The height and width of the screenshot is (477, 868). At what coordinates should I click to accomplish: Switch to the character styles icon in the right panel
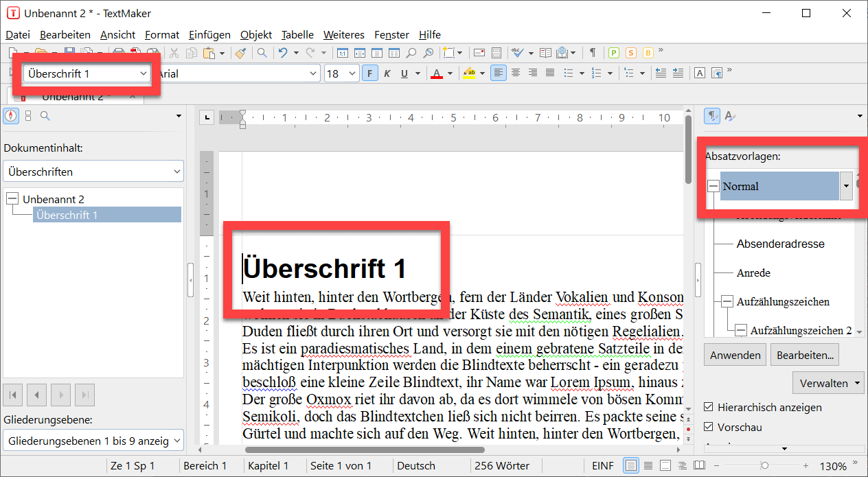tap(731, 116)
